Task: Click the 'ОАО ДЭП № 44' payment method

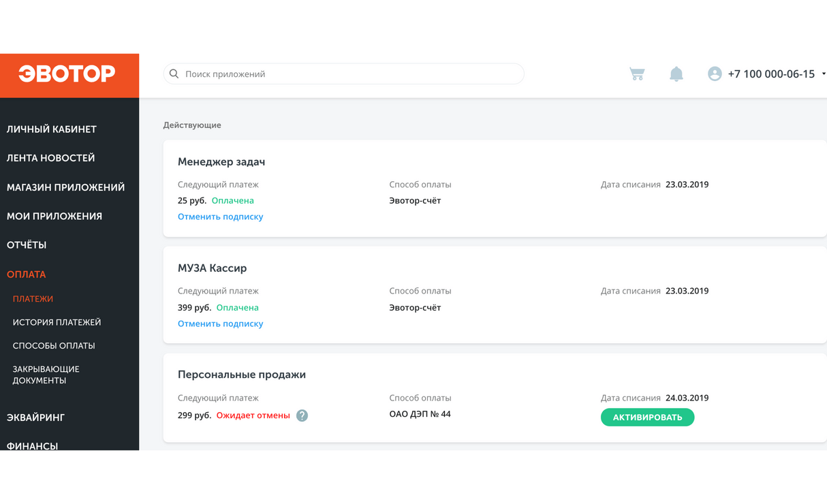Action: coord(420,414)
